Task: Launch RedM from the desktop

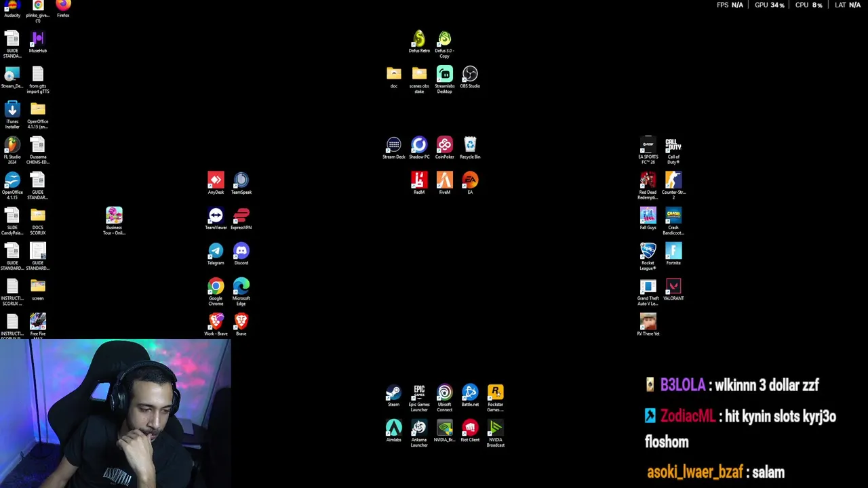Action: coord(419,183)
